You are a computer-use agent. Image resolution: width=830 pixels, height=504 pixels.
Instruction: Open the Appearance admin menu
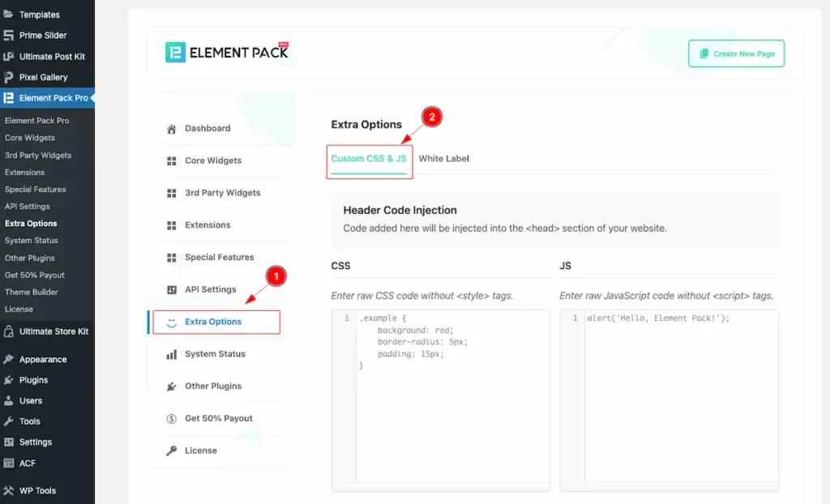(42, 360)
